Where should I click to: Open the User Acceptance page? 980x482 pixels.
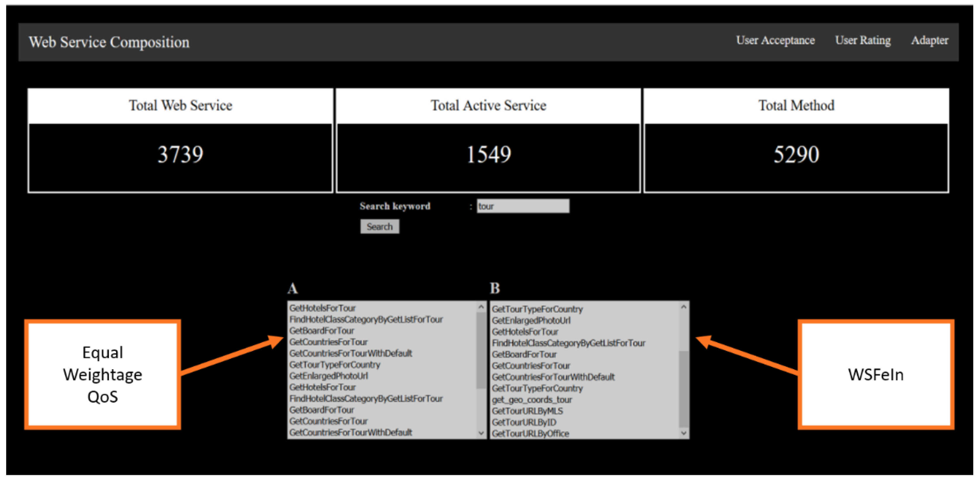tap(775, 40)
